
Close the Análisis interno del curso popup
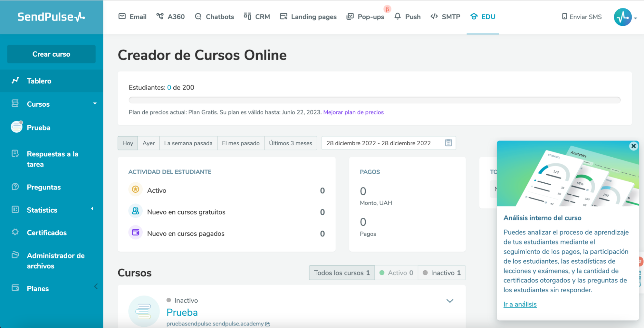633,146
